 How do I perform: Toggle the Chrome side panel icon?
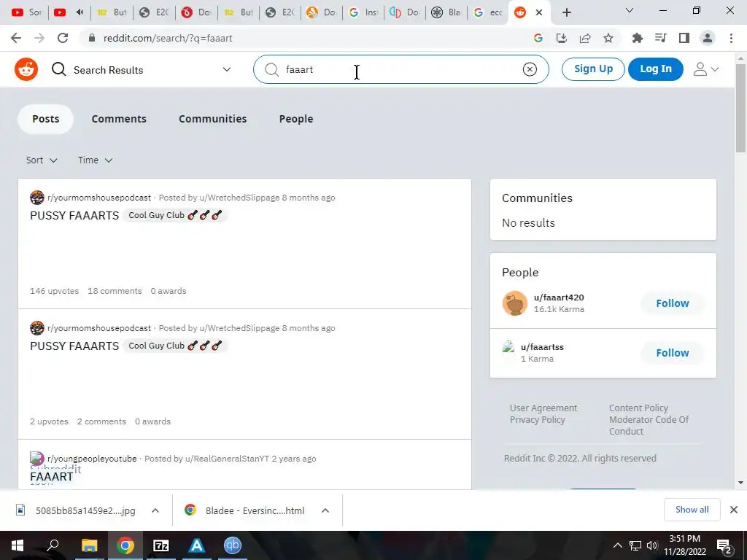point(684,38)
